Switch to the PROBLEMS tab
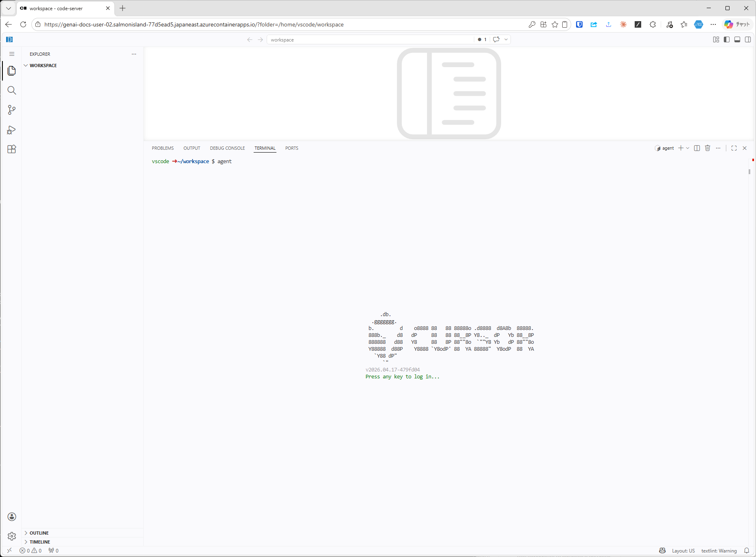This screenshot has height=557, width=756. (163, 148)
